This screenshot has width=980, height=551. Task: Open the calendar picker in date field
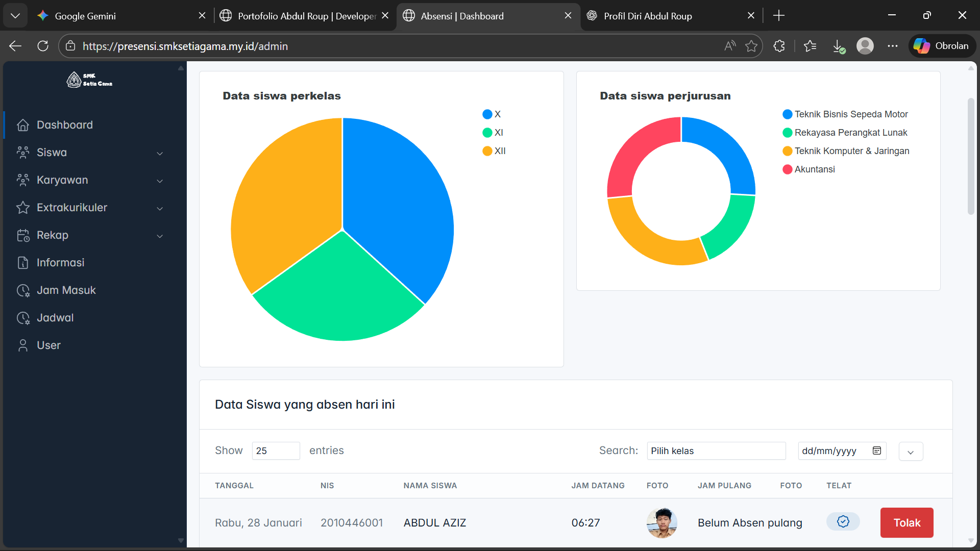click(877, 450)
